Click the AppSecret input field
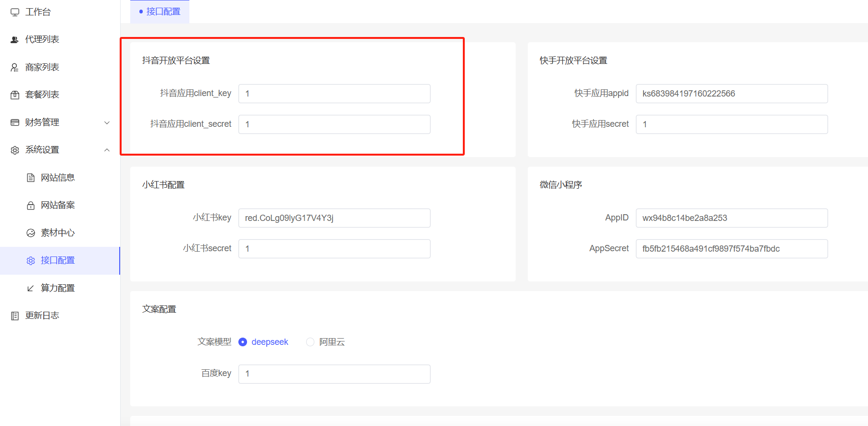 click(x=731, y=249)
